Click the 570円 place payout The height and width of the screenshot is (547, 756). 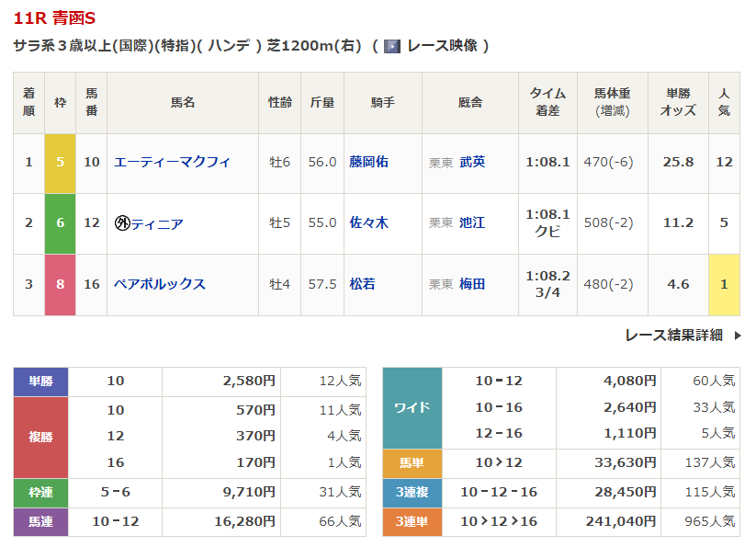[x=256, y=411]
